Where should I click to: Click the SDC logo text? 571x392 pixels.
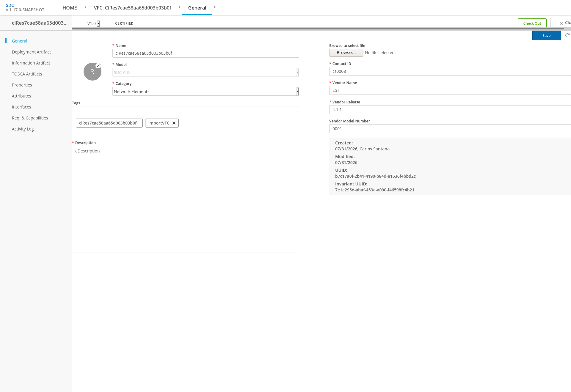[10, 5]
